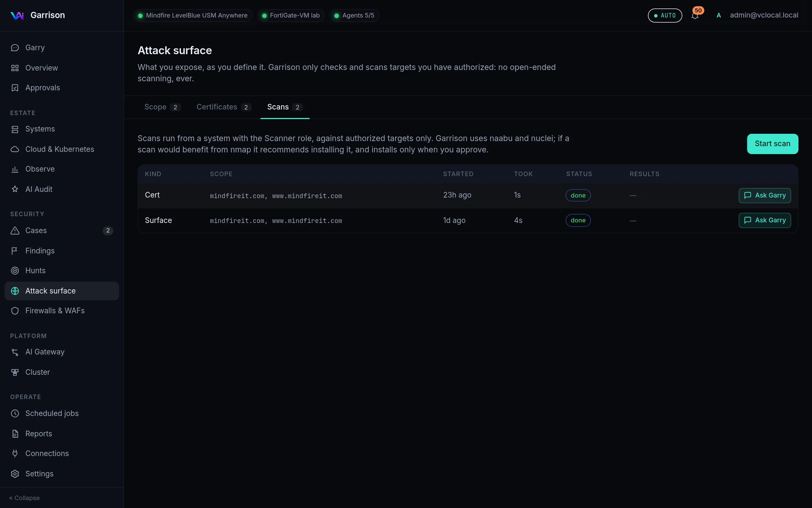Screen dimensions: 812x508
Task: Open Observe via its chart icon
Action: point(15,169)
